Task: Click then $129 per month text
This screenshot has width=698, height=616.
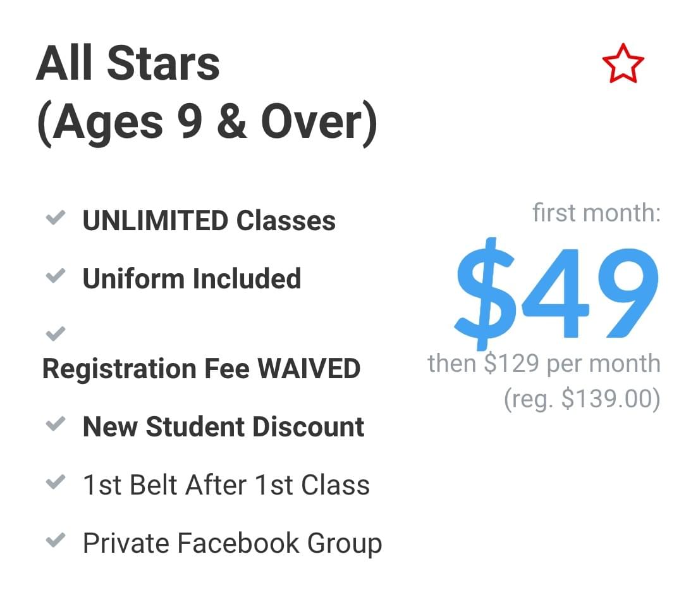Action: pyautogui.click(x=544, y=363)
